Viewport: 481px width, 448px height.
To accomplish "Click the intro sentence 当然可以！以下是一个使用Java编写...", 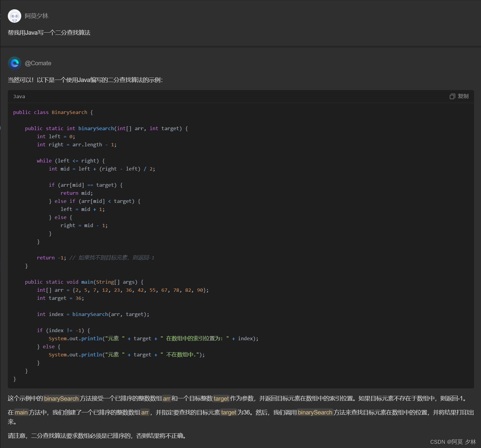I will point(85,80).
